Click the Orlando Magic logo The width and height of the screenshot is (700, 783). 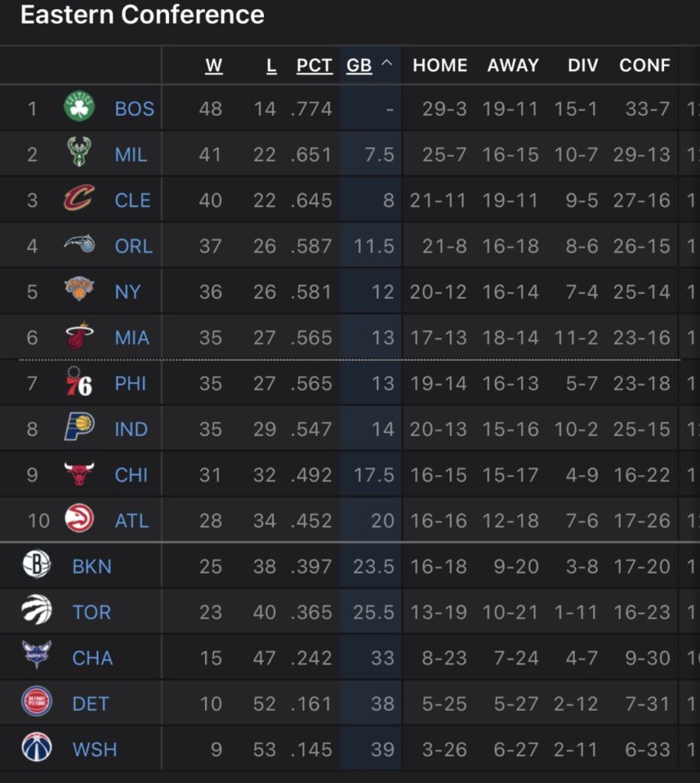79,245
